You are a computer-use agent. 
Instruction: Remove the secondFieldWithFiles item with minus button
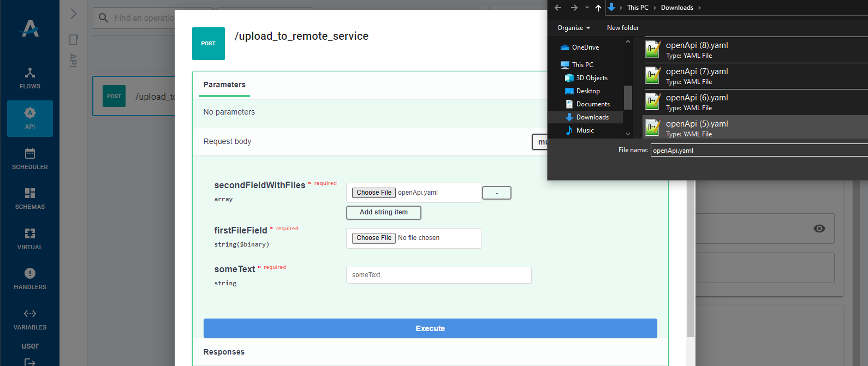pos(496,193)
